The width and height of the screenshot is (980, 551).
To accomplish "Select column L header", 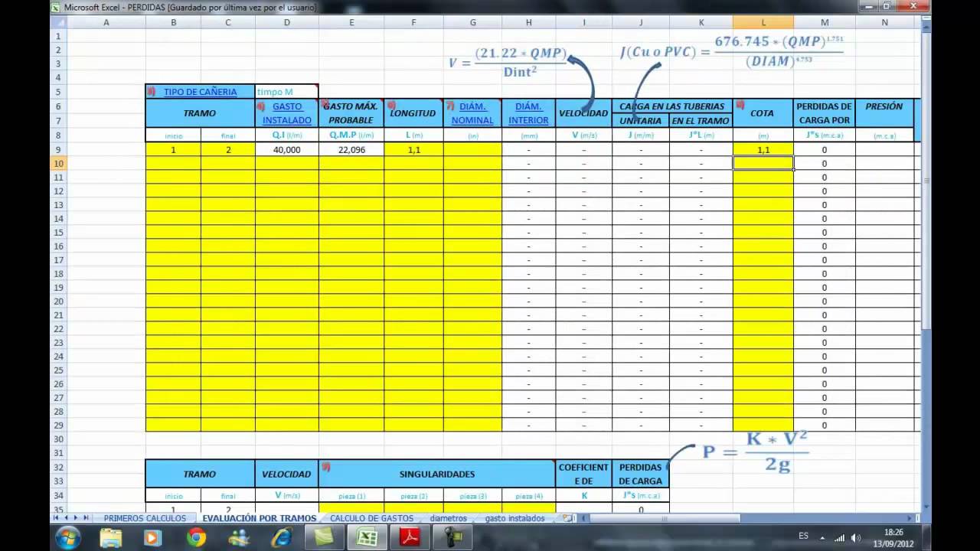I will click(763, 22).
